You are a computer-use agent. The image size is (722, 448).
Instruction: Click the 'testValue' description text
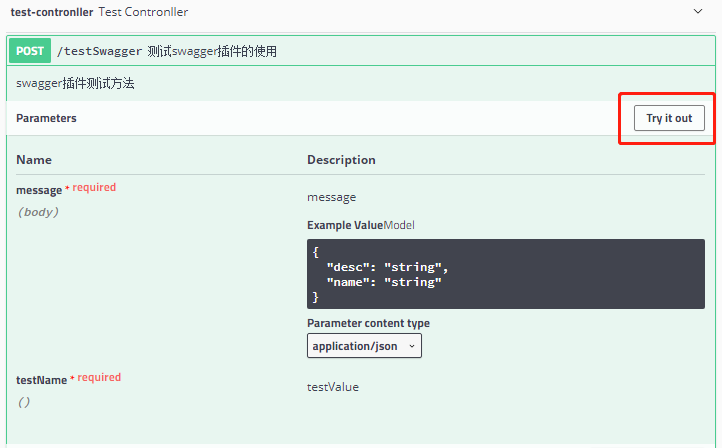click(x=333, y=387)
